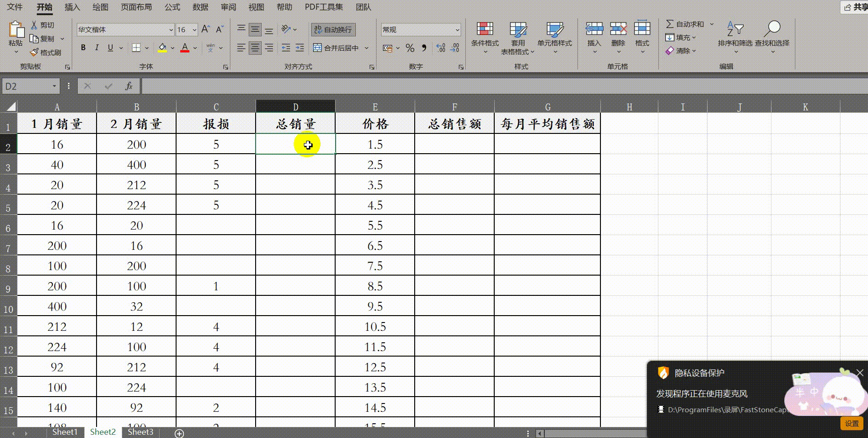
Task: Click the formula bar input field
Action: click(x=504, y=86)
